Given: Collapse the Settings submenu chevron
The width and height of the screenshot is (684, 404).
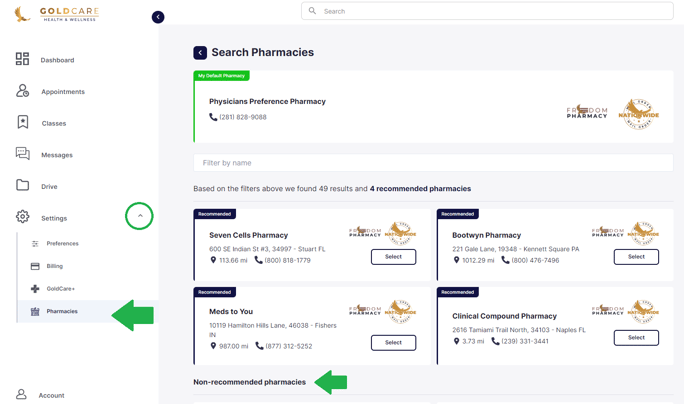Looking at the screenshot, I should pos(140,216).
